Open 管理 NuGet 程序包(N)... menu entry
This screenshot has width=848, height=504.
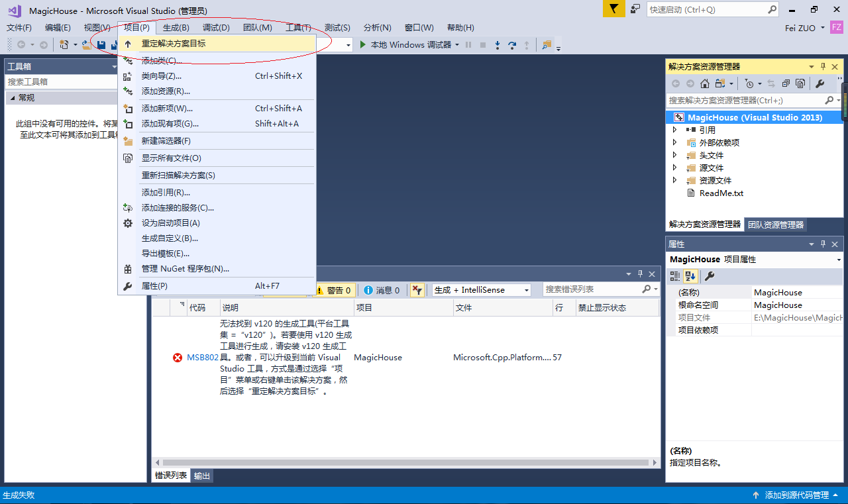[x=217, y=269]
